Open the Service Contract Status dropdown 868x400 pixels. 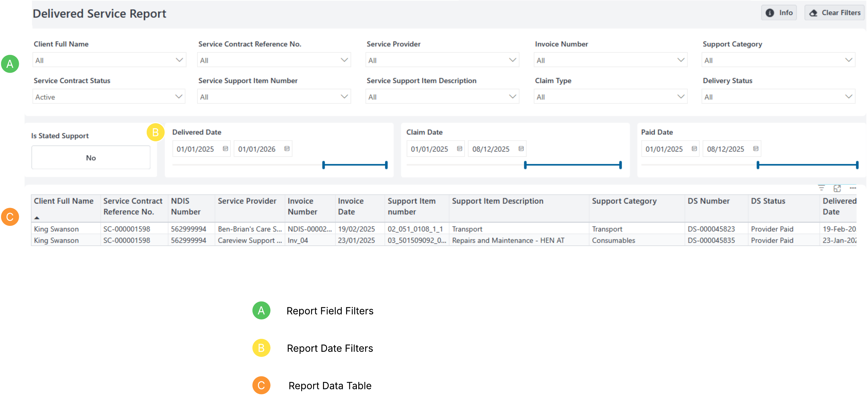(x=179, y=97)
